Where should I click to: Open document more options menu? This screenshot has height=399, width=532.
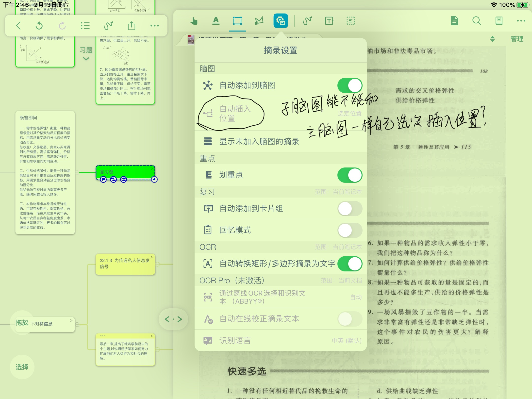click(x=521, y=21)
